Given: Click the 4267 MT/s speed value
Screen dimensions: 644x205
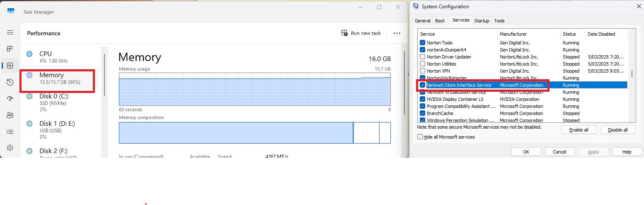Looking at the screenshot, I should tap(277, 156).
